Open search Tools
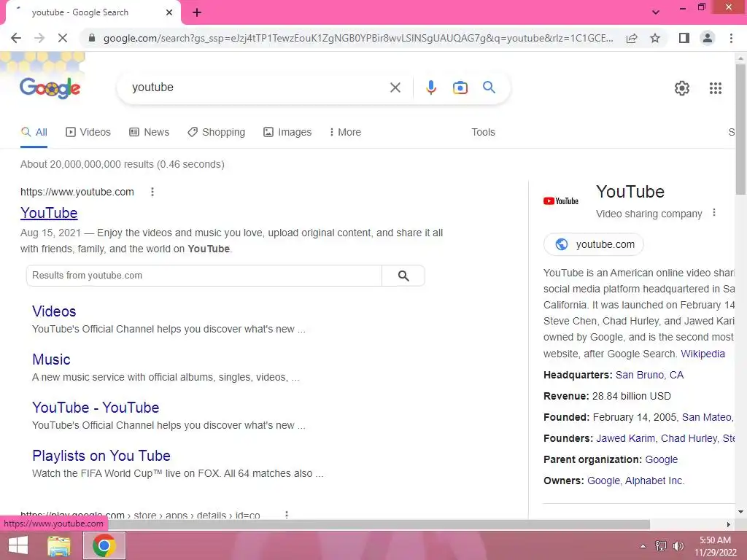Screen dimensions: 747x560 [x=483, y=133]
